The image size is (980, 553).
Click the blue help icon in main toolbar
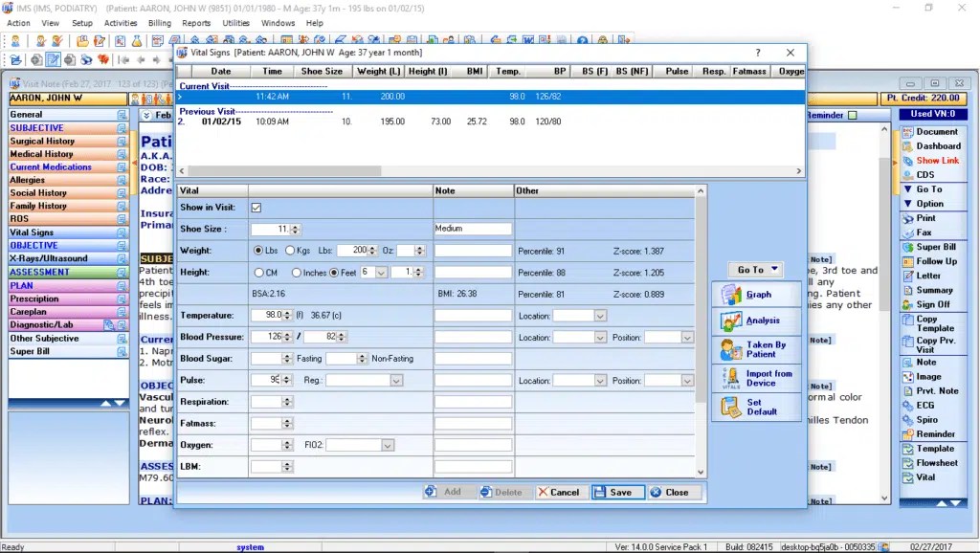coord(582,40)
